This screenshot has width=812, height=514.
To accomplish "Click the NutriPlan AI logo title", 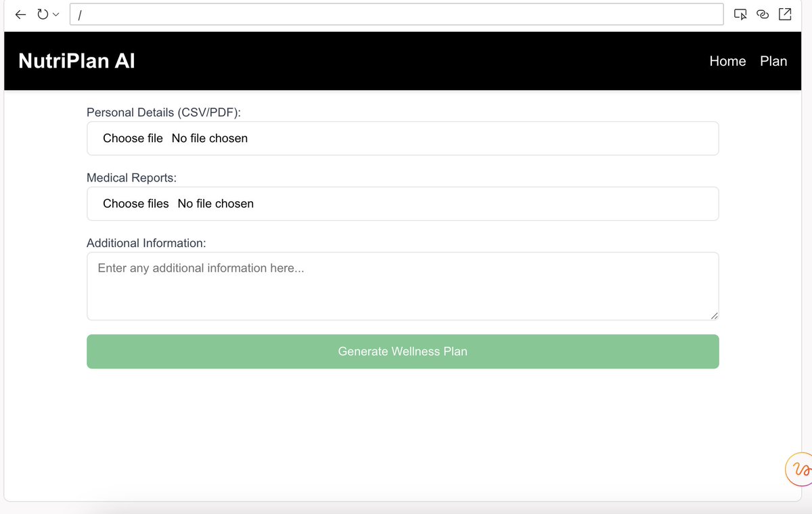I will click(x=76, y=61).
